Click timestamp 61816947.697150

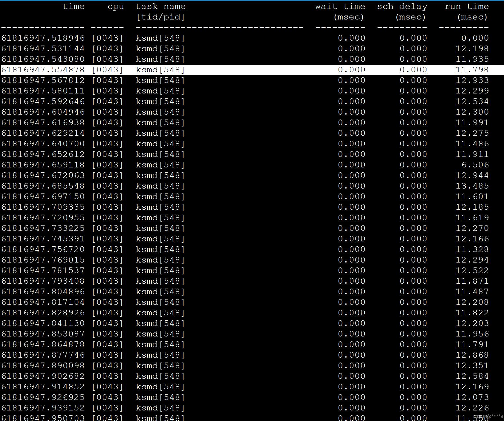43,196
